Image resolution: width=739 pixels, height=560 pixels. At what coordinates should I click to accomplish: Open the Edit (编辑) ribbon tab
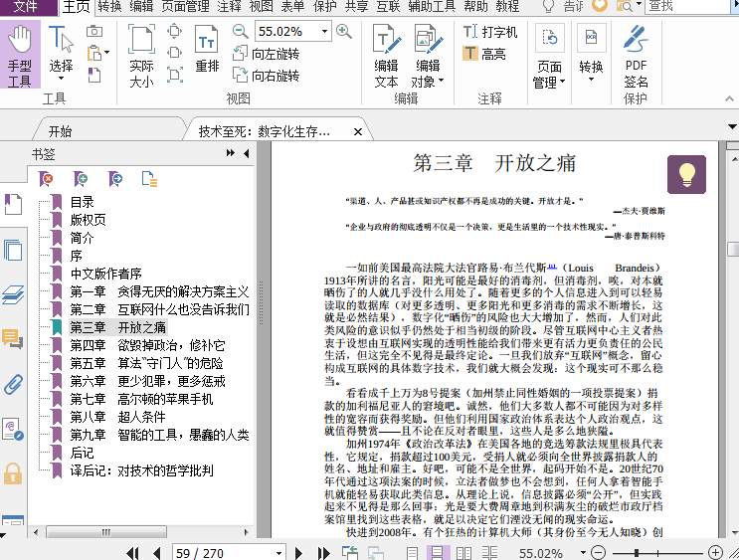click(x=141, y=7)
